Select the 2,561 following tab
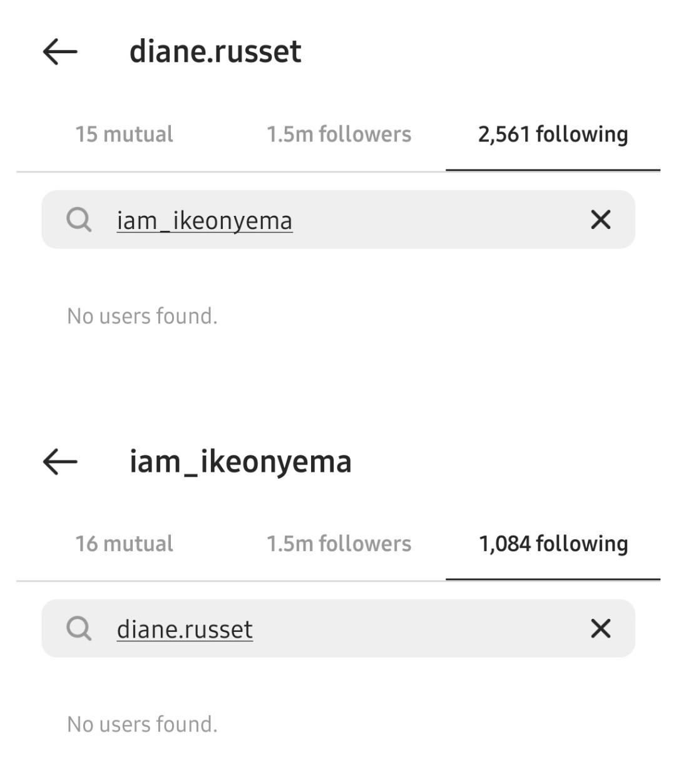 click(x=553, y=135)
